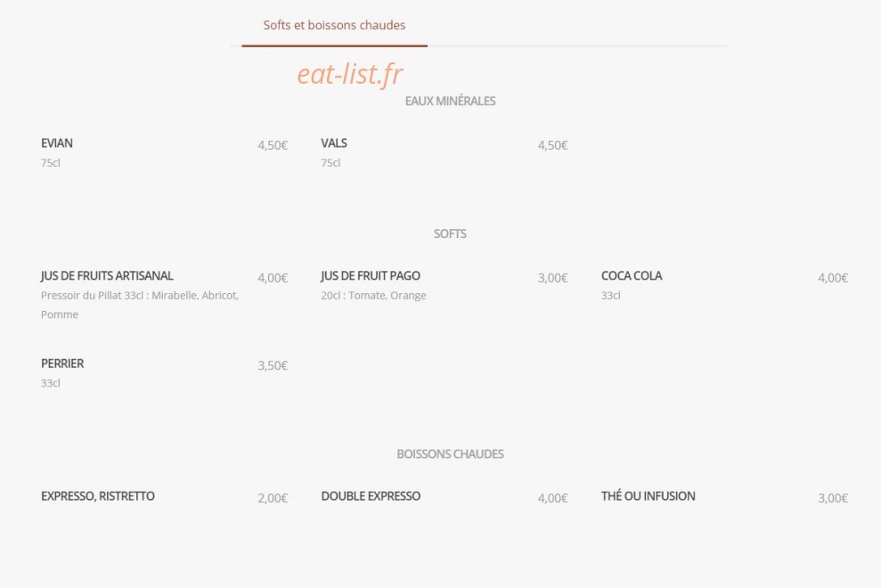Click the Evian 4,50€ price
The width and height of the screenshot is (881, 588).
point(273,145)
